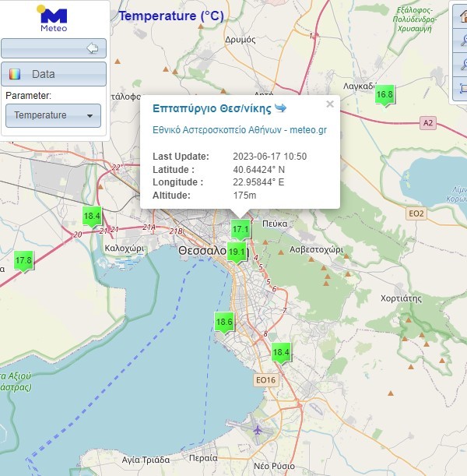Select the 19.1 marker in Θεσσαλονίκη
The image size is (467, 476).
237,252
